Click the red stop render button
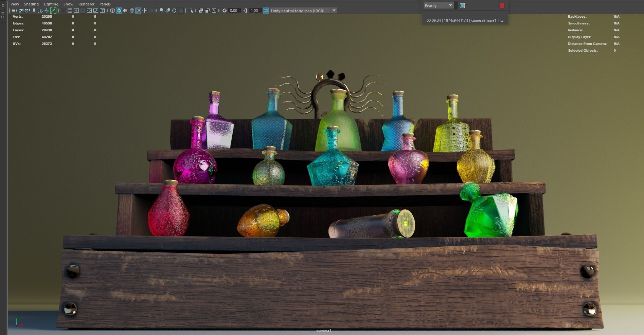 click(x=502, y=5)
